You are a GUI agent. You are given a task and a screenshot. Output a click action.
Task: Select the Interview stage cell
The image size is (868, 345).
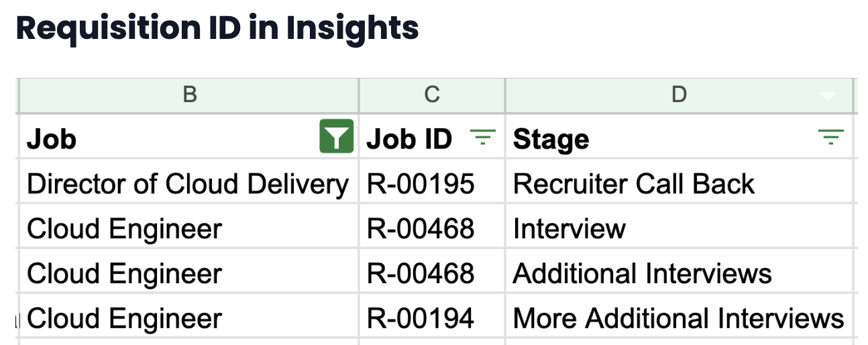tap(569, 229)
